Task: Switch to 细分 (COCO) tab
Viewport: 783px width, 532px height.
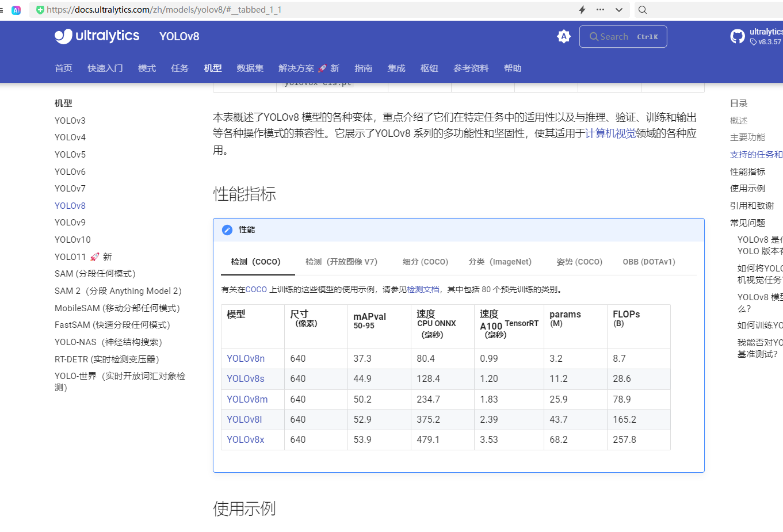Action: coord(425,262)
